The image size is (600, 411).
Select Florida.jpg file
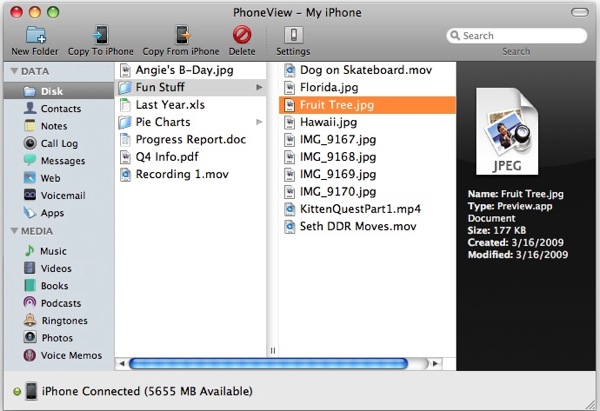tap(367, 88)
